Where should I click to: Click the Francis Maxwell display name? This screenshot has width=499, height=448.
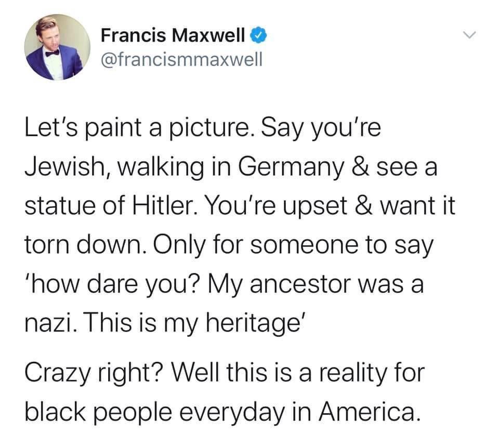coord(173,36)
